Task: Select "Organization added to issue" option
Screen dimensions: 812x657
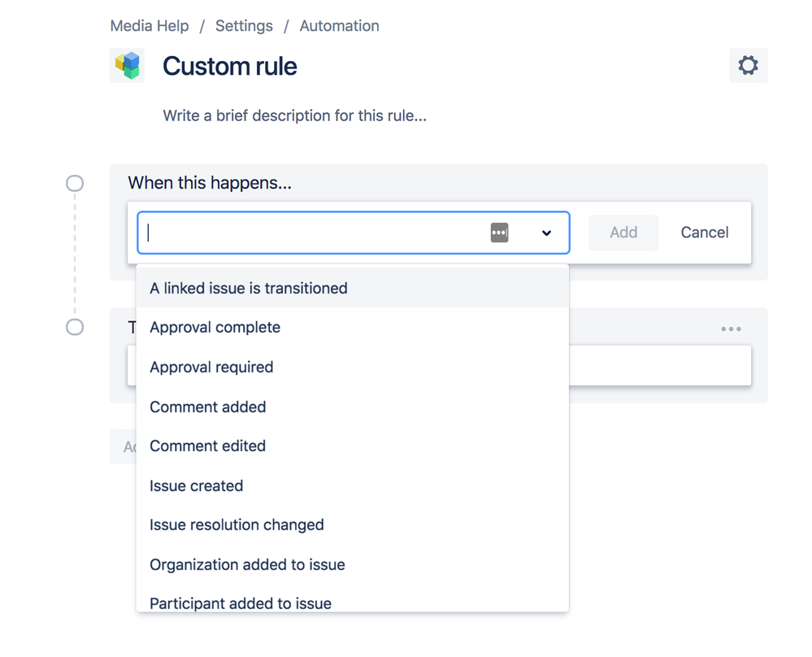Action: (x=247, y=564)
